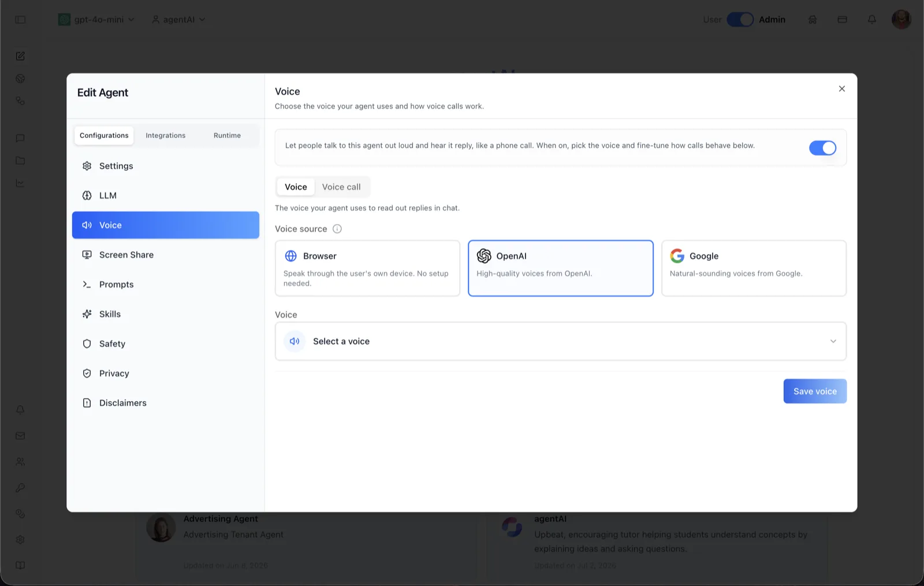Preview voice with the speaker icon
The image size is (924, 586).
pyautogui.click(x=295, y=341)
